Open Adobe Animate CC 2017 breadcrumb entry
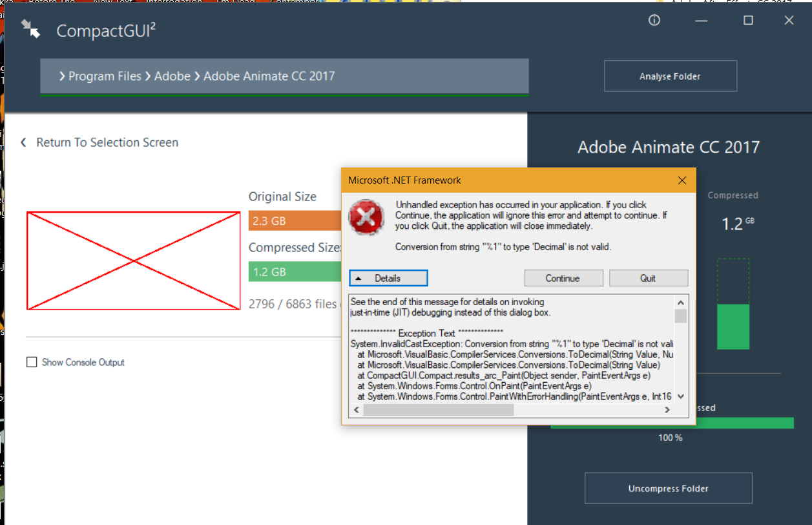Image resolution: width=812 pixels, height=525 pixels. coord(270,76)
